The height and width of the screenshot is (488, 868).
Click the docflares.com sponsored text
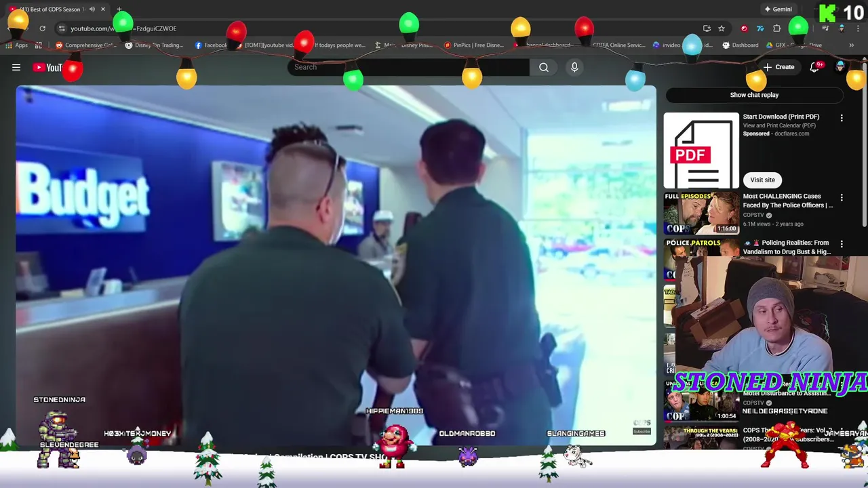click(x=791, y=134)
